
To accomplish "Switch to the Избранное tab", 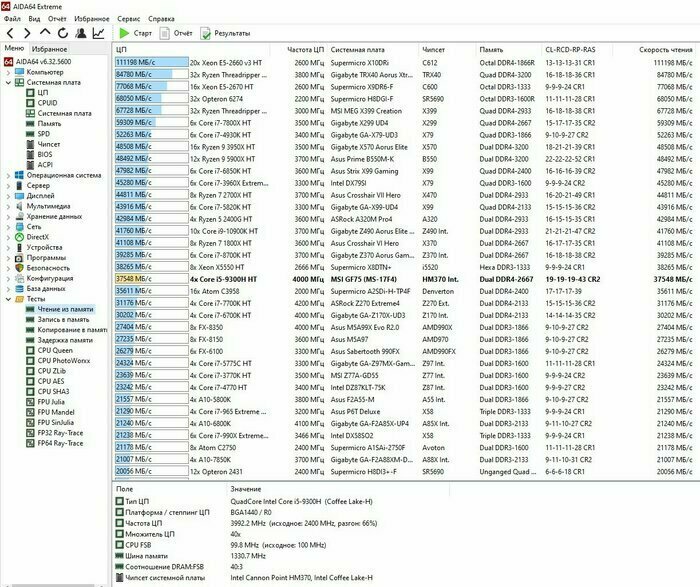I will (x=49, y=48).
